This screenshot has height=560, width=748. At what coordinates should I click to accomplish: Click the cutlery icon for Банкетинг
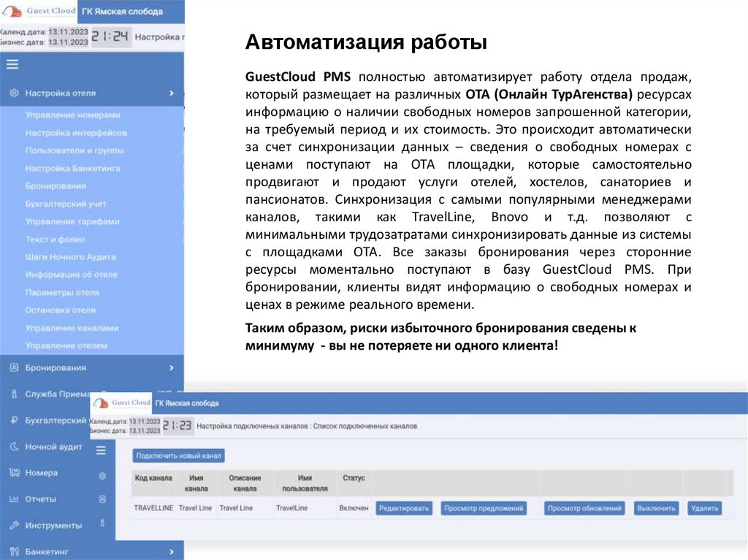coord(15,551)
